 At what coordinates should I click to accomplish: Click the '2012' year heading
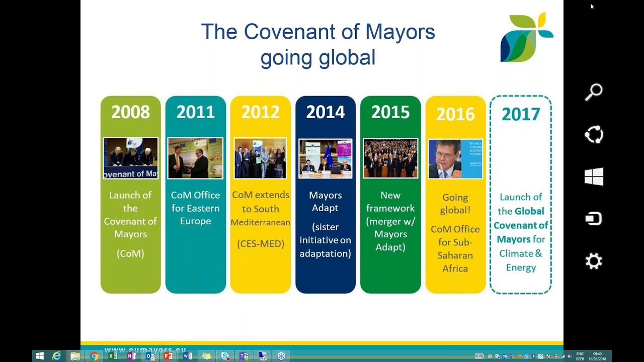pos(260,112)
